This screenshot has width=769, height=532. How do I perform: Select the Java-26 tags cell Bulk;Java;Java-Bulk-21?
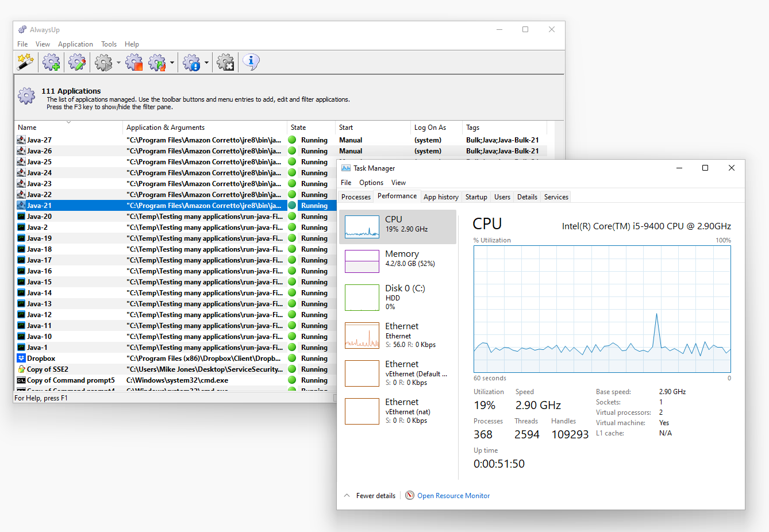[x=502, y=151]
